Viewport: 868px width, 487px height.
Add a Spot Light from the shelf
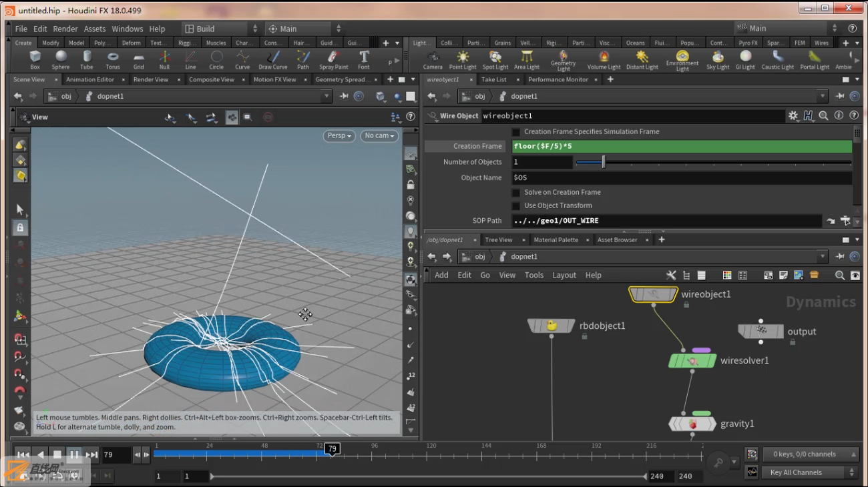click(495, 60)
